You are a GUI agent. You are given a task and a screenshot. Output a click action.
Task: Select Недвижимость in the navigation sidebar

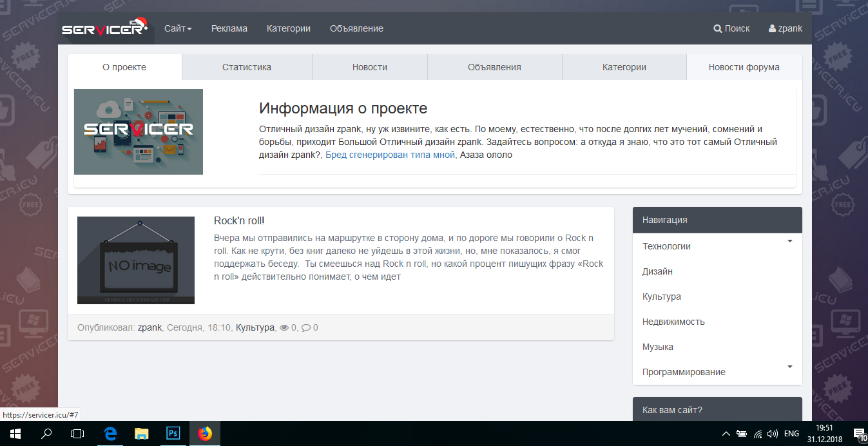click(x=673, y=322)
